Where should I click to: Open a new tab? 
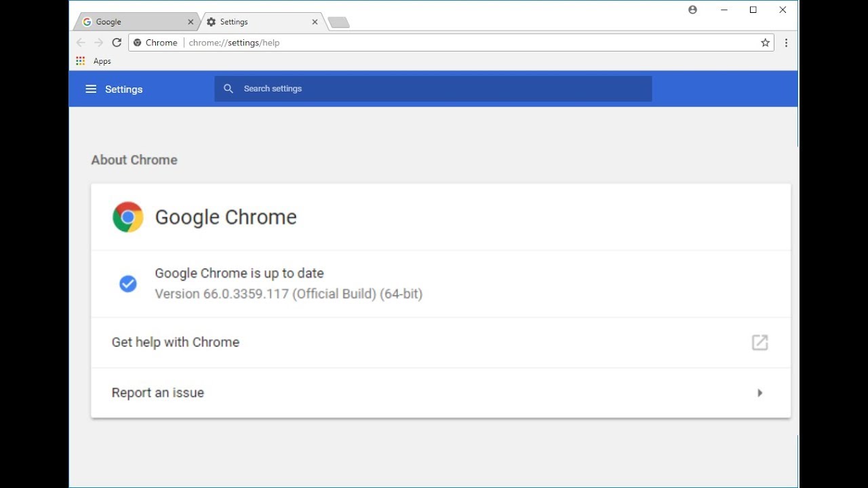[338, 23]
